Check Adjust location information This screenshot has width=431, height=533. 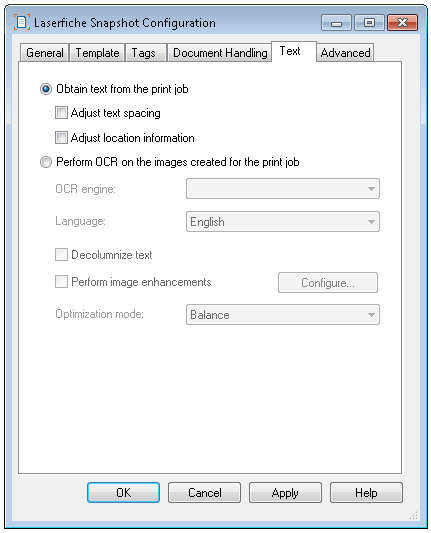(x=61, y=138)
